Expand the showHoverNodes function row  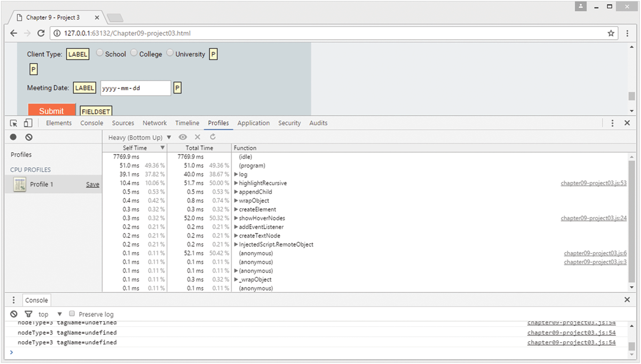click(236, 218)
